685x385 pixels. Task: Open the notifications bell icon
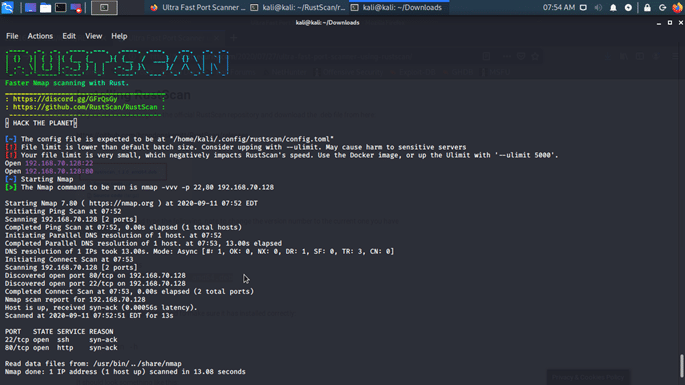click(613, 7)
